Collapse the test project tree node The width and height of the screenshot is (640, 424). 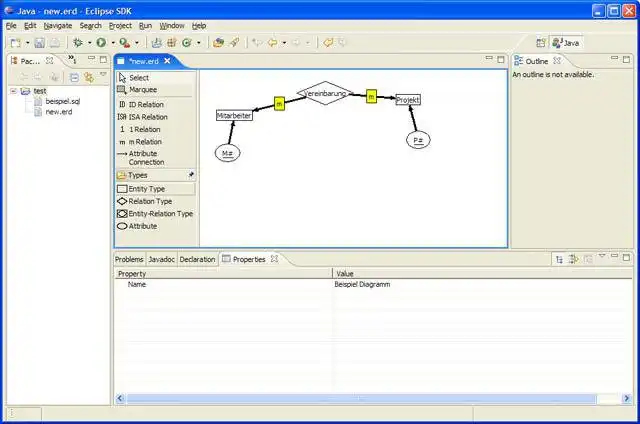coord(13,91)
